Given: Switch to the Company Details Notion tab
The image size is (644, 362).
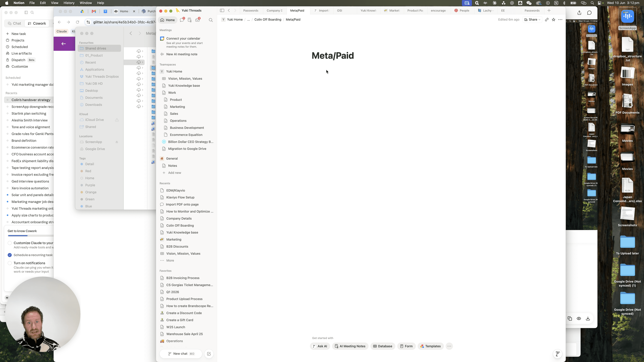Looking at the screenshot, I should click(275, 11).
